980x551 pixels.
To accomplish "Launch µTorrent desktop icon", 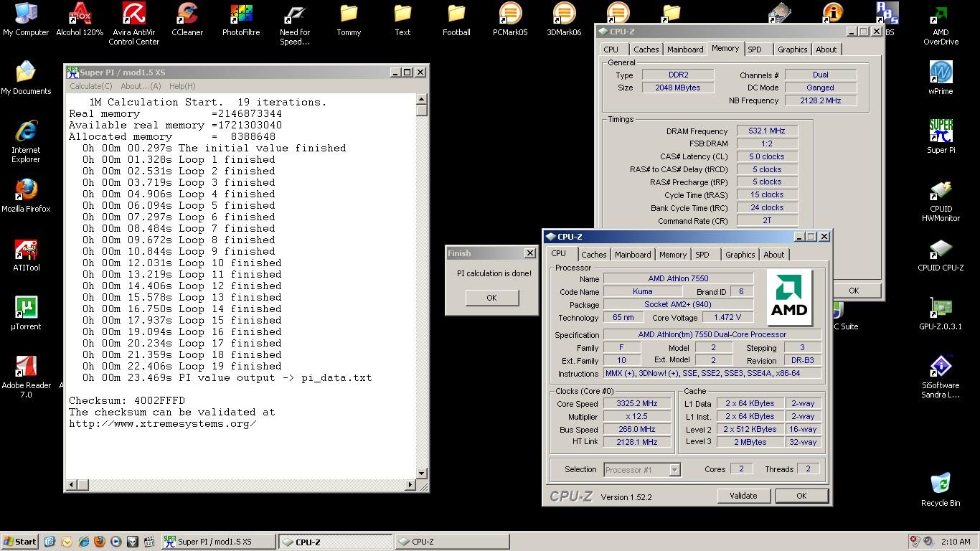I will click(x=26, y=313).
